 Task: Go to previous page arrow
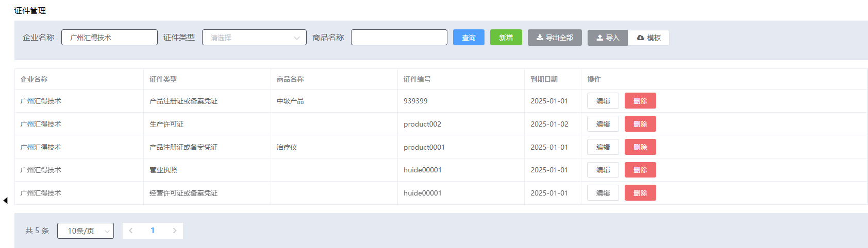(131, 231)
